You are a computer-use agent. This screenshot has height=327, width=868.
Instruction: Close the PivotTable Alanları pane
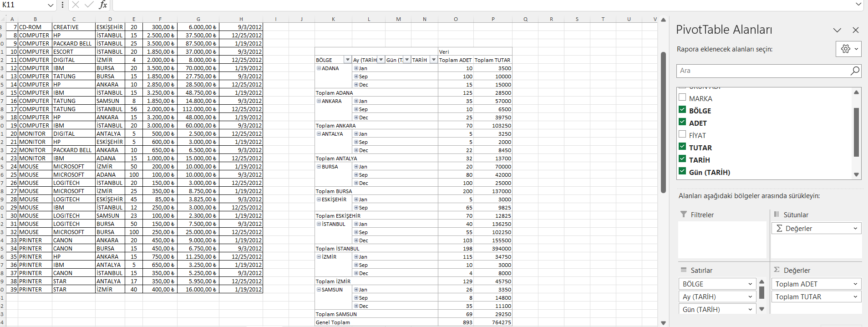[x=856, y=30]
